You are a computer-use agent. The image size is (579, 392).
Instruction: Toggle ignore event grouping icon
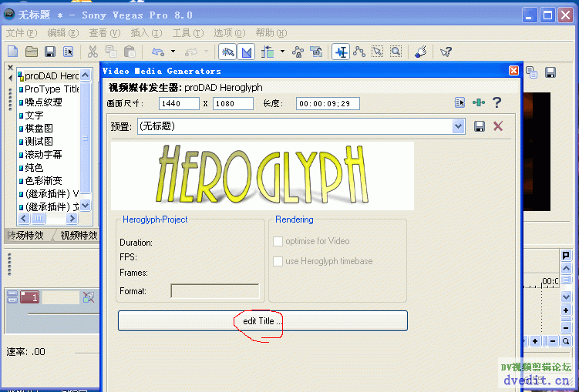point(316,52)
